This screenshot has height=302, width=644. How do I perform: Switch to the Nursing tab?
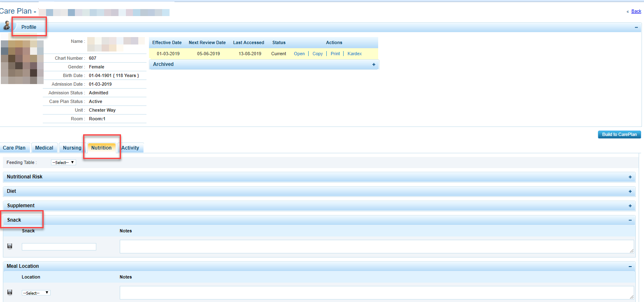72,148
